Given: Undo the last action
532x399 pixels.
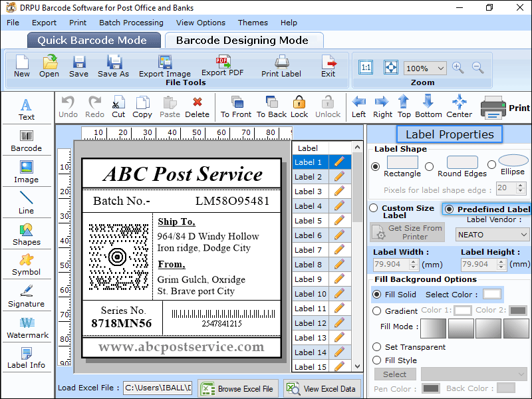Looking at the screenshot, I should tap(68, 107).
